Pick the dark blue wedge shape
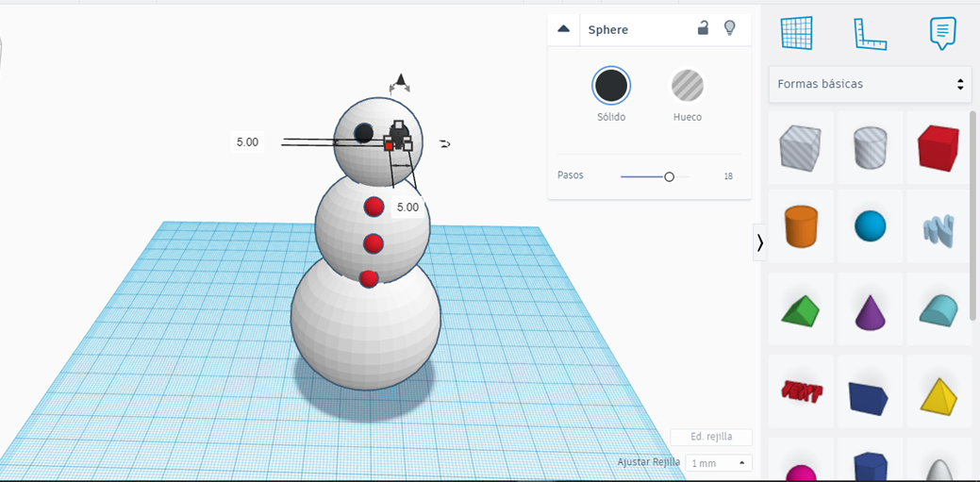The height and width of the screenshot is (482, 980). pos(869,397)
